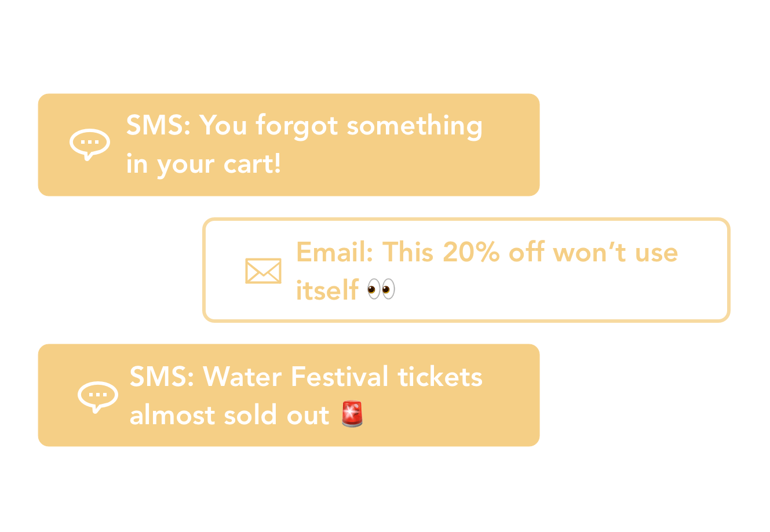Open the '20% off' email card
The image size is (770, 532).
coord(466,270)
